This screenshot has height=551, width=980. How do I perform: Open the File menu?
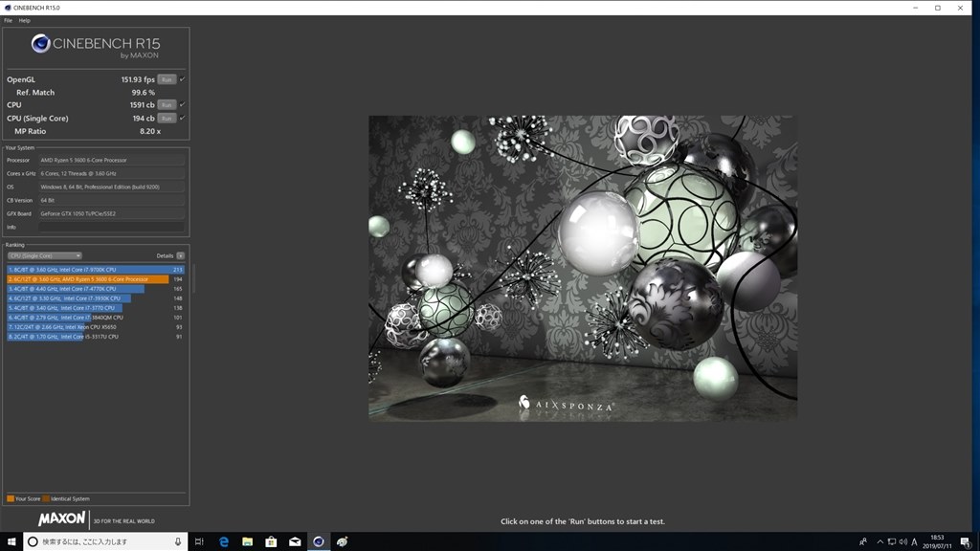point(7,18)
